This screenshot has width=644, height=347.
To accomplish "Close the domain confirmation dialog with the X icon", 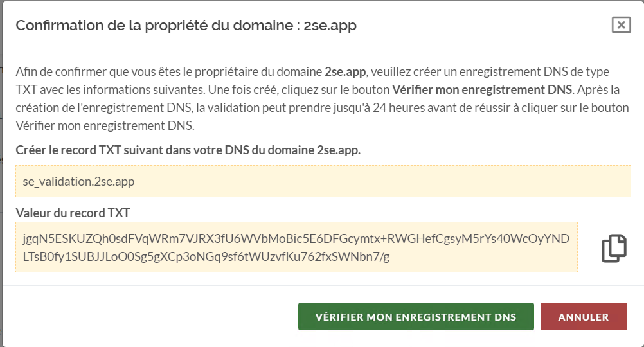I will (x=620, y=25).
